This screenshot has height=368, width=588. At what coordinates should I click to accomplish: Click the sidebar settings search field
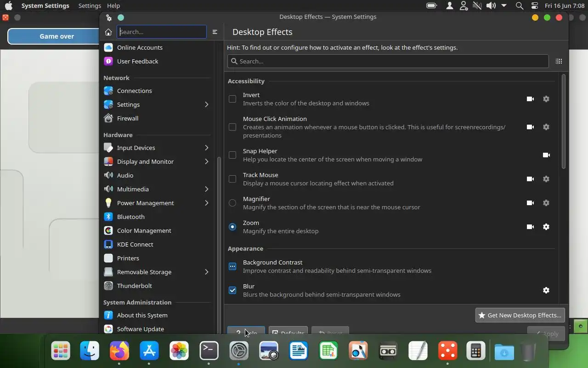(x=162, y=32)
